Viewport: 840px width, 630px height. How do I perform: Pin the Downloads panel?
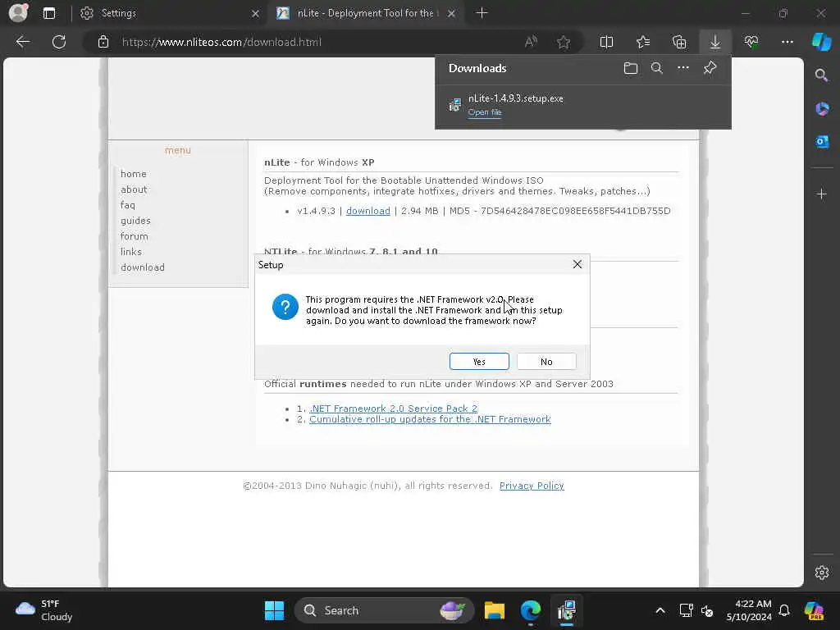point(710,68)
